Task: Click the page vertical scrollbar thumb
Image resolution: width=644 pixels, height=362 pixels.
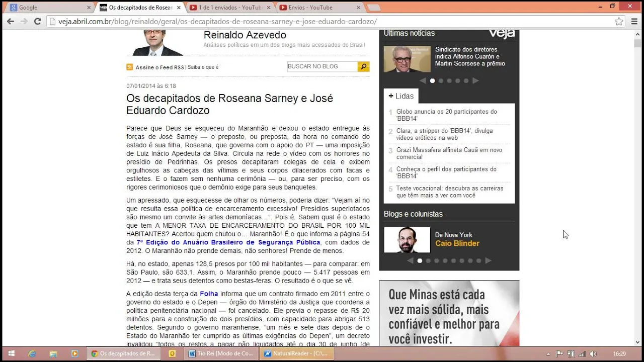Action: pyautogui.click(x=638, y=43)
